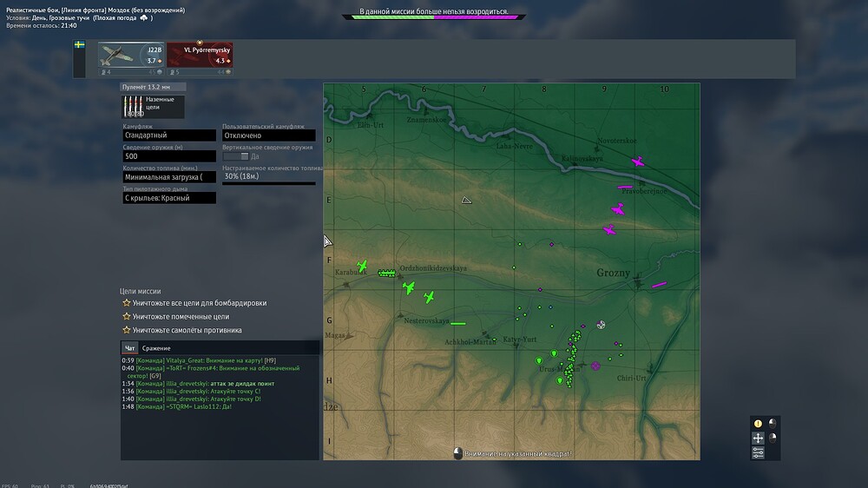The height and width of the screenshot is (488, 868).
Task: Click the magenta airfield strip near Pravoberejnoe
Action: click(625, 188)
